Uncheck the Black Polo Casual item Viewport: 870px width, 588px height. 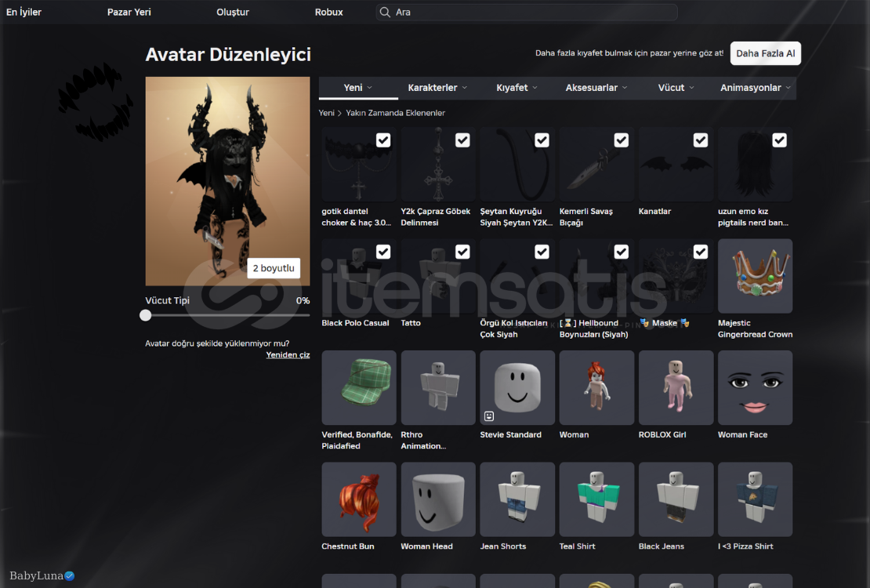tap(383, 252)
